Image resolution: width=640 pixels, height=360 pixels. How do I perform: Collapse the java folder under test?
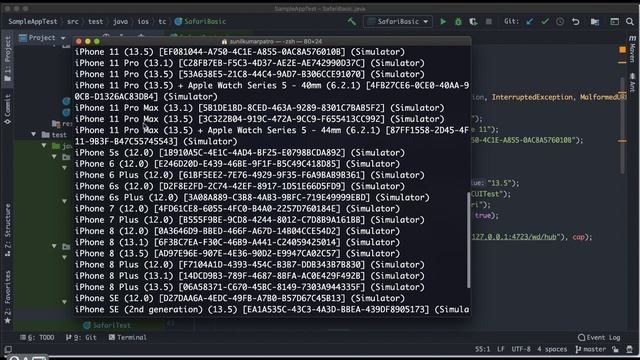44,146
